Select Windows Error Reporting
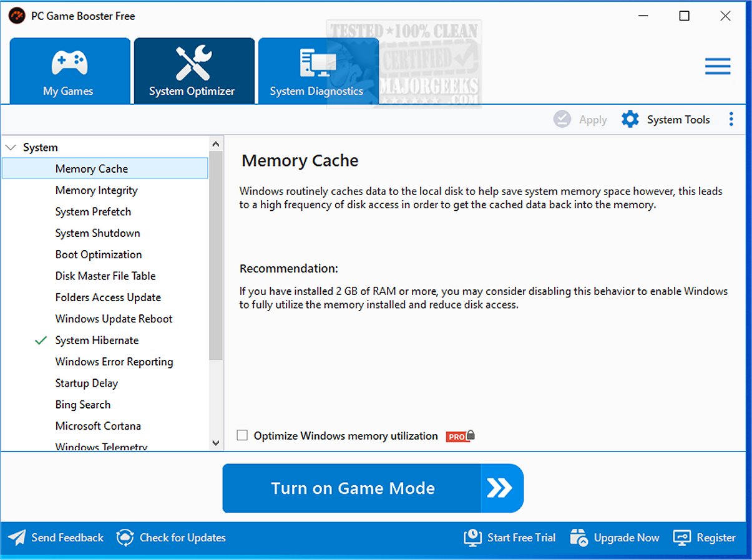The height and width of the screenshot is (560, 752). [114, 362]
